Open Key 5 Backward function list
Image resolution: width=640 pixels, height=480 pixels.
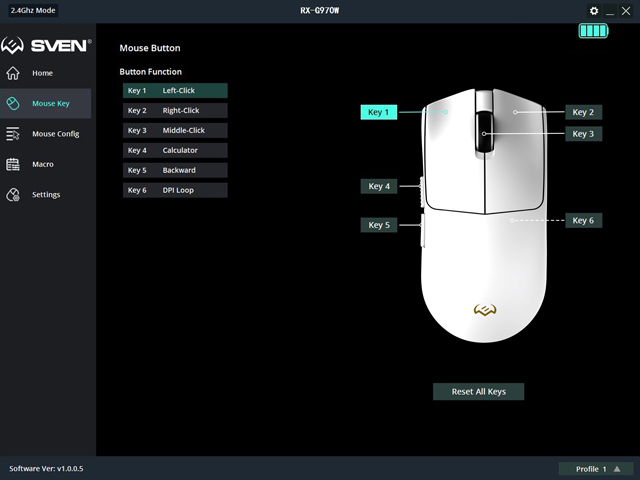(x=175, y=170)
